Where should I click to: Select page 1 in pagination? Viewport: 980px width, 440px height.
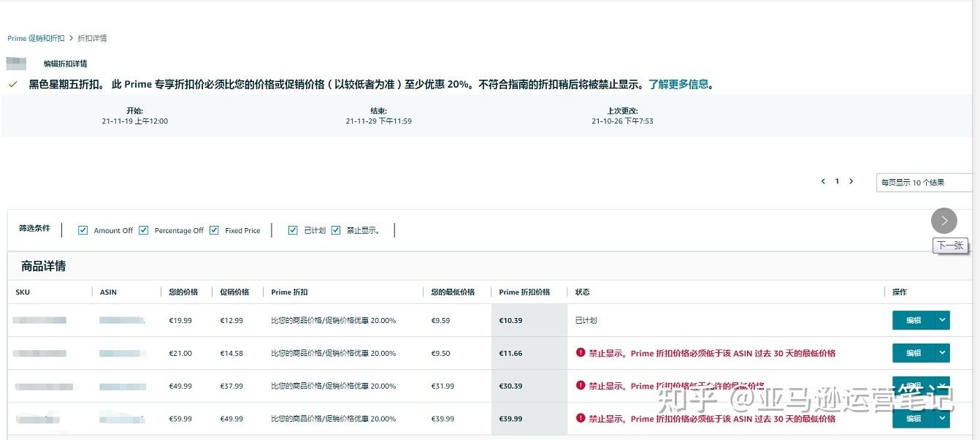(x=837, y=181)
